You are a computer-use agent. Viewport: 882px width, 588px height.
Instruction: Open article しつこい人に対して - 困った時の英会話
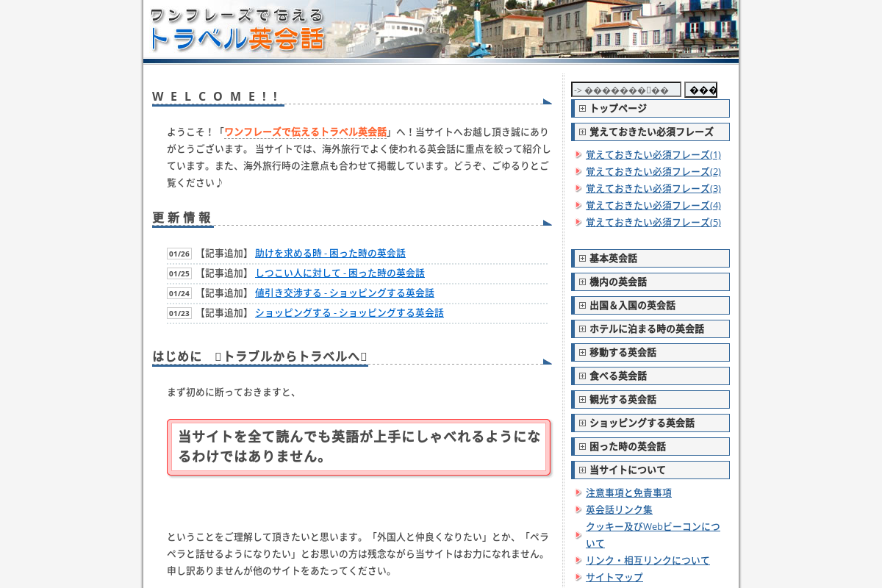pos(340,273)
